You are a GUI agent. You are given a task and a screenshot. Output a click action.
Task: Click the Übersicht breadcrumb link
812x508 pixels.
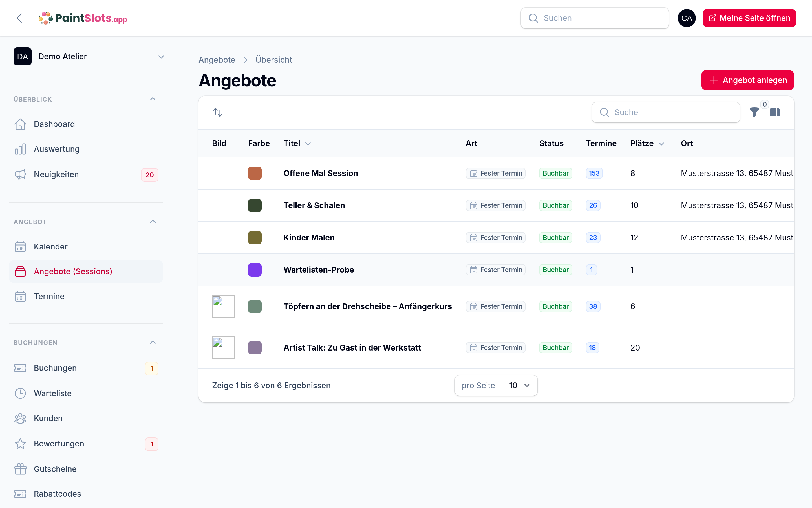point(274,60)
